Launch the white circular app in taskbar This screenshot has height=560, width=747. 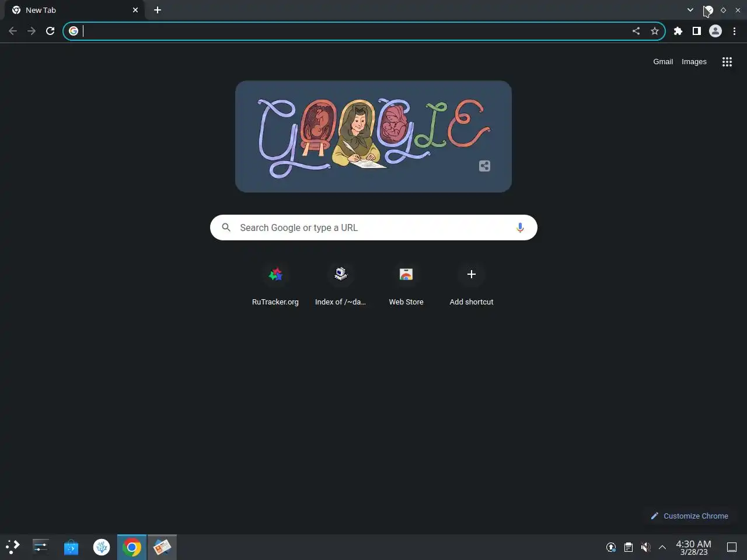click(102, 547)
